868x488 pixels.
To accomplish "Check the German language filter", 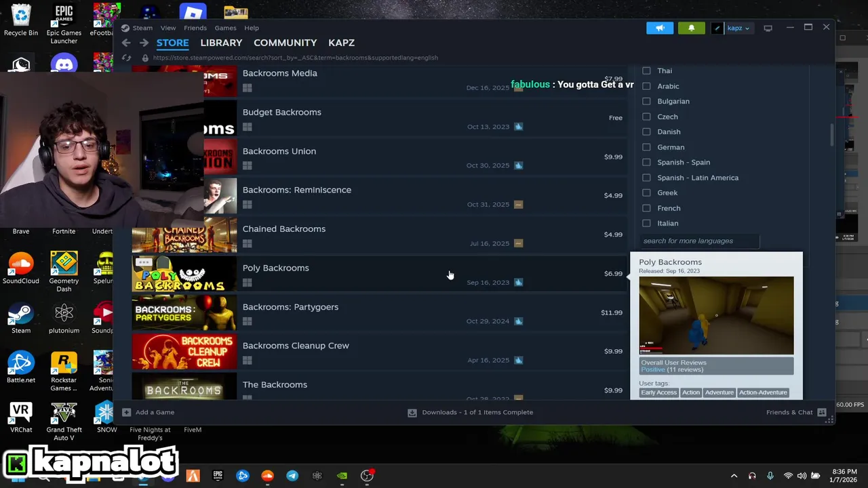I will [x=646, y=147].
